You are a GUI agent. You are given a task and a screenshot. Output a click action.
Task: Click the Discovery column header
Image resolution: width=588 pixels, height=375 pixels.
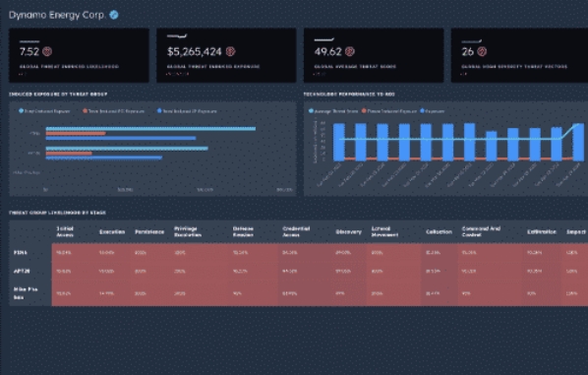point(348,232)
